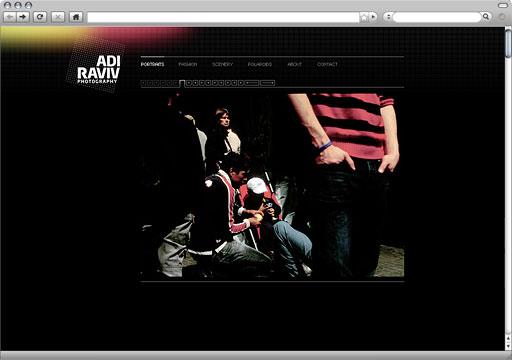Select the first thumbnail in the gallery strip
Image resolution: width=512 pixels, height=360 pixels.
(144, 83)
